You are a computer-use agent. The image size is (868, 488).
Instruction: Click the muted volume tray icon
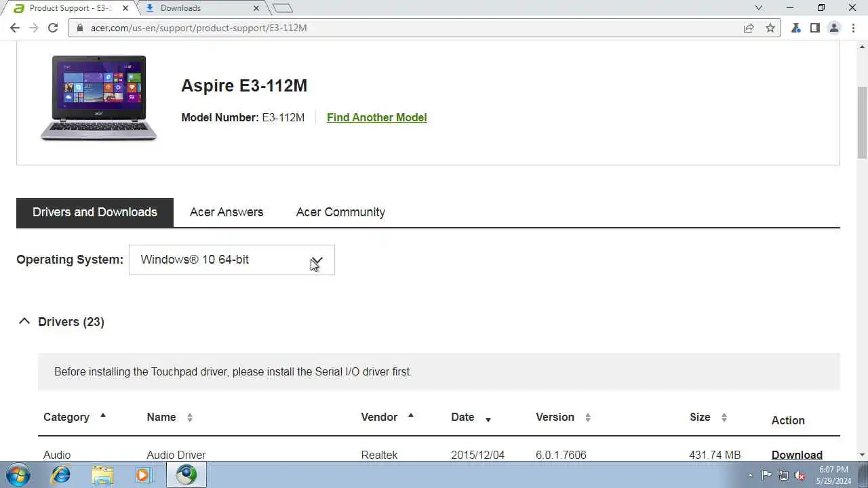[800, 475]
